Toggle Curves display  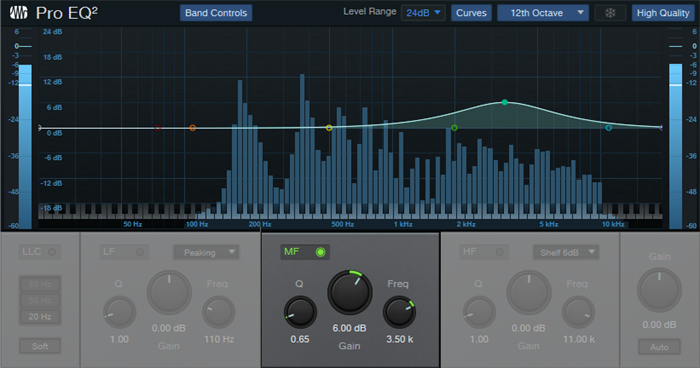click(x=471, y=13)
